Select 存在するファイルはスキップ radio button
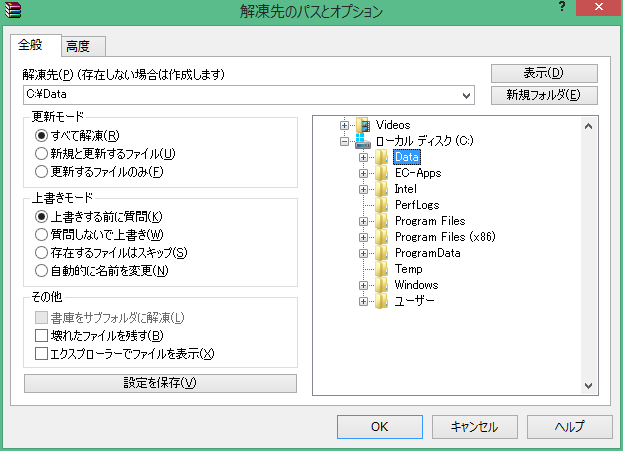Viewport: 623px width, 451px height. 41,253
